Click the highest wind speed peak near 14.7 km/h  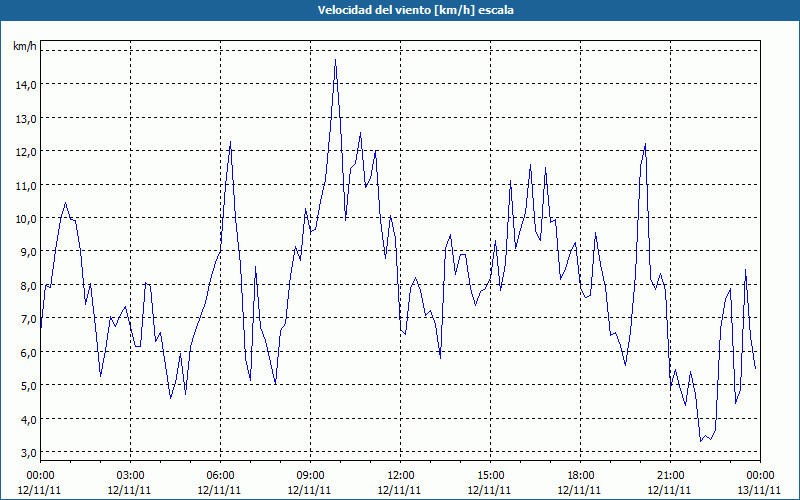(x=335, y=60)
